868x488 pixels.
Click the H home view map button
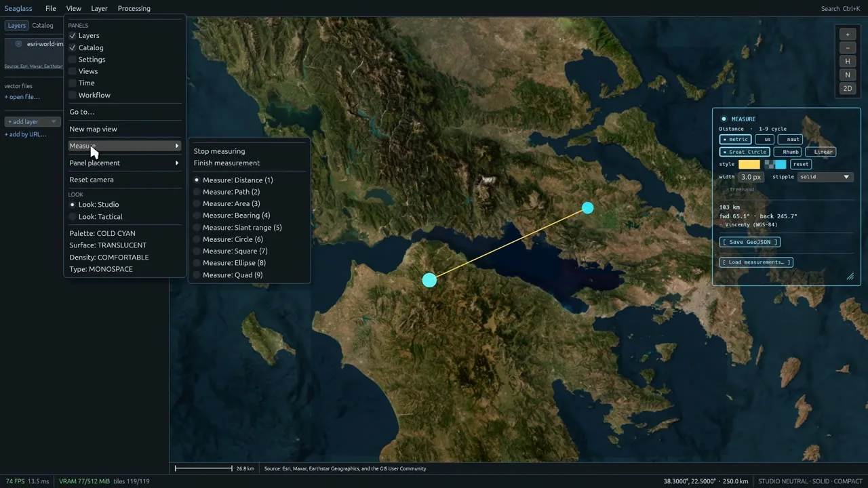click(847, 61)
